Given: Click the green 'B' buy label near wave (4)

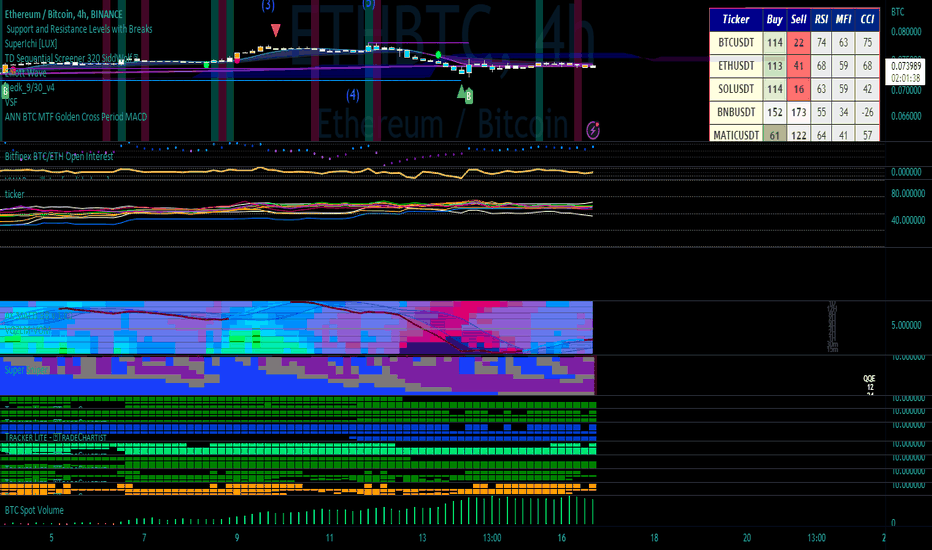Looking at the screenshot, I should (468, 96).
